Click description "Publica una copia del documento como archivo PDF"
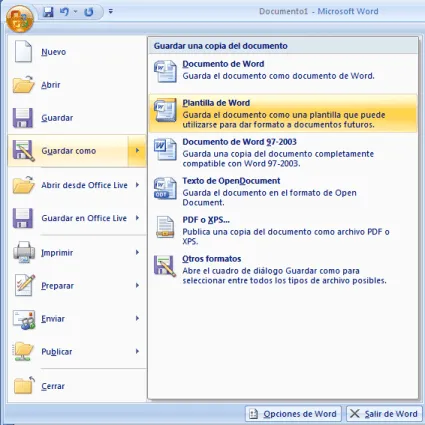 282,232
